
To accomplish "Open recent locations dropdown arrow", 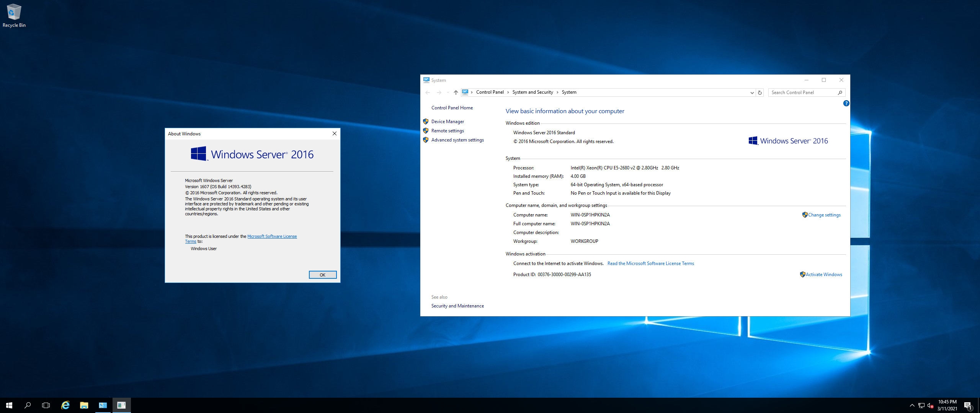I will pos(448,93).
